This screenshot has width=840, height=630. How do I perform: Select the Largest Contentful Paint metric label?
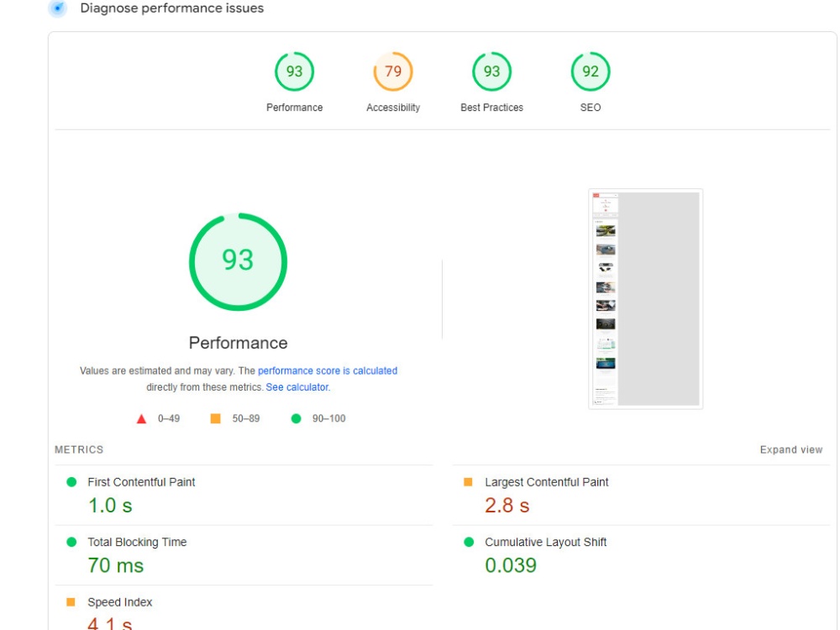click(547, 482)
